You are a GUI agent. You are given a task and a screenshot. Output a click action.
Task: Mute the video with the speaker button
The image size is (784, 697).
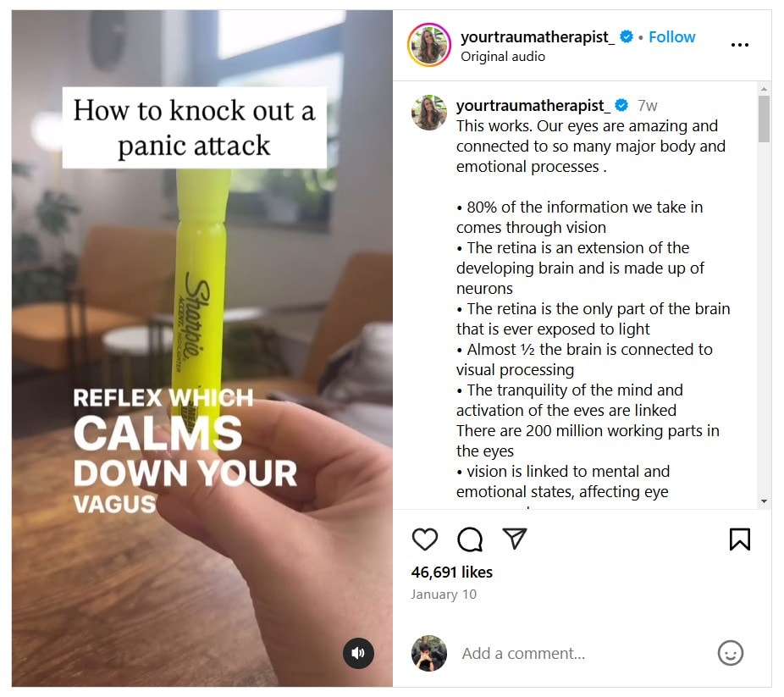pyautogui.click(x=358, y=653)
